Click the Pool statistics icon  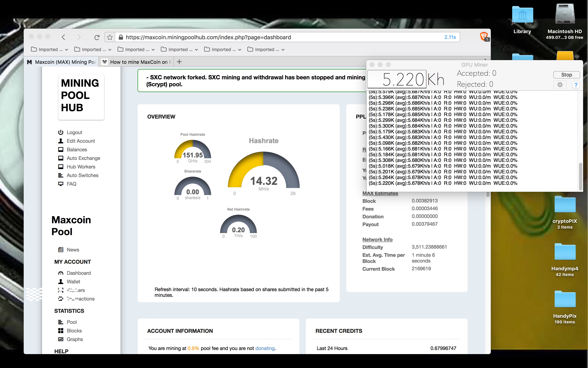pyautogui.click(x=61, y=322)
